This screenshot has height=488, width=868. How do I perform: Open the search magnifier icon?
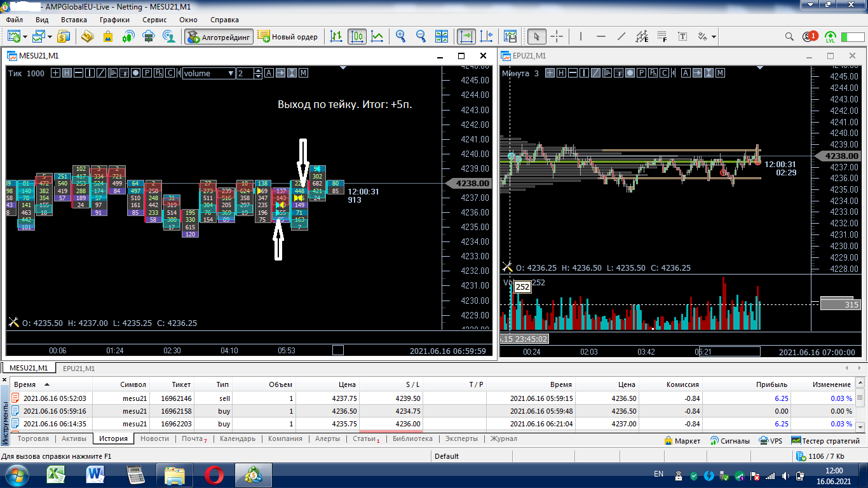point(789,36)
